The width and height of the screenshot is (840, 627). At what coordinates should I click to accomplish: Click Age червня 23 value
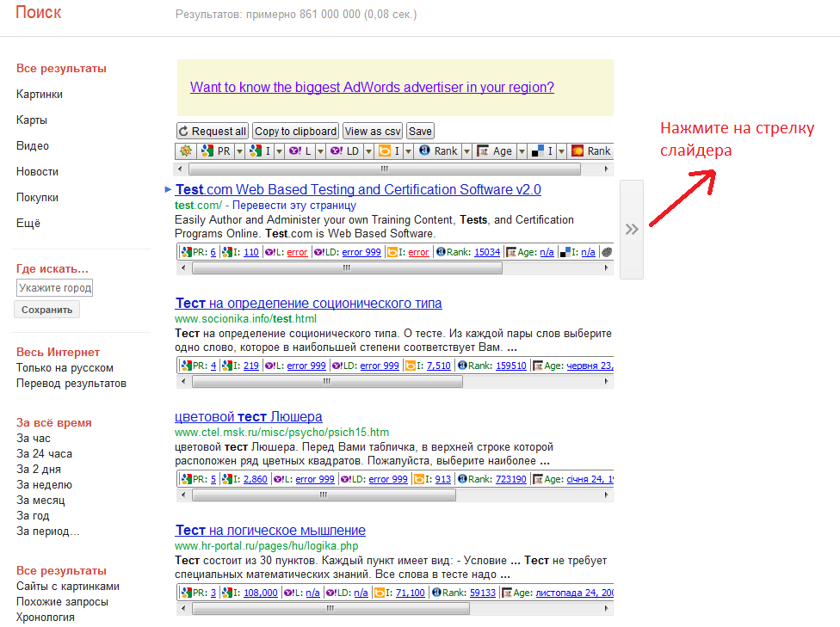click(590, 366)
